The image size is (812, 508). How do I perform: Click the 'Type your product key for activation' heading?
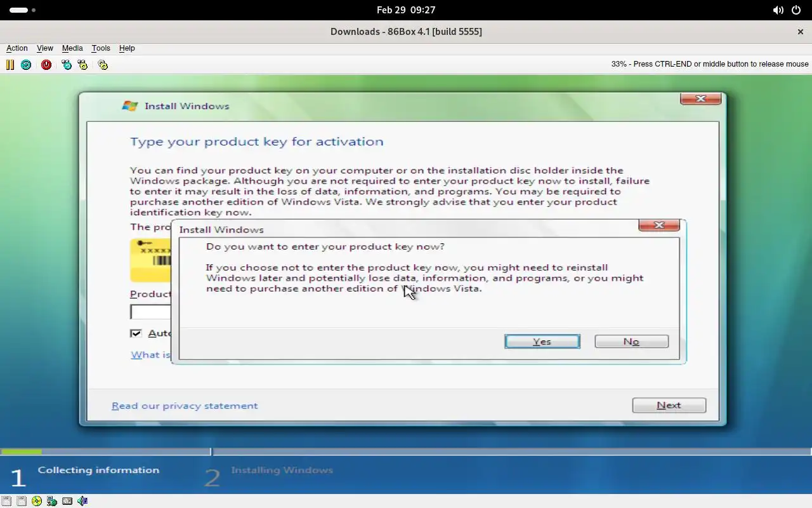pyautogui.click(x=257, y=142)
